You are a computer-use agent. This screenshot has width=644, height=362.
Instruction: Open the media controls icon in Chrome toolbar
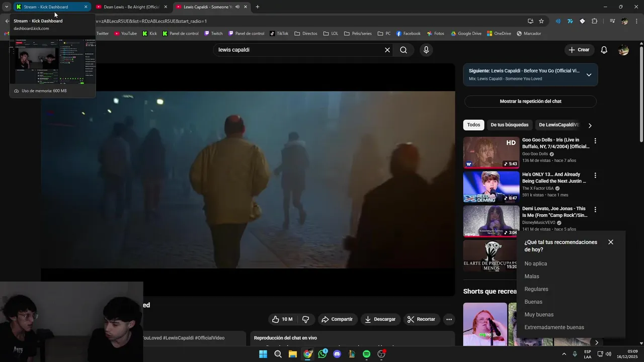612,21
